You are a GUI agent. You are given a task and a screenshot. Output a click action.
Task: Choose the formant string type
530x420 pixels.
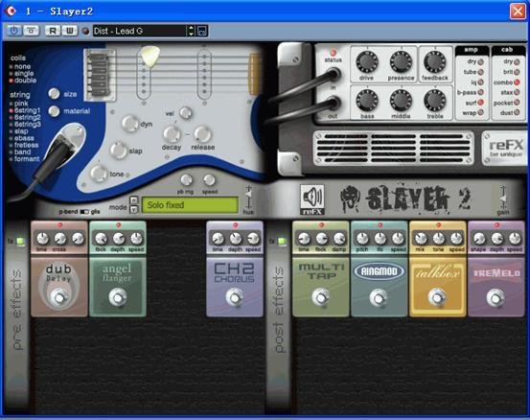point(25,159)
